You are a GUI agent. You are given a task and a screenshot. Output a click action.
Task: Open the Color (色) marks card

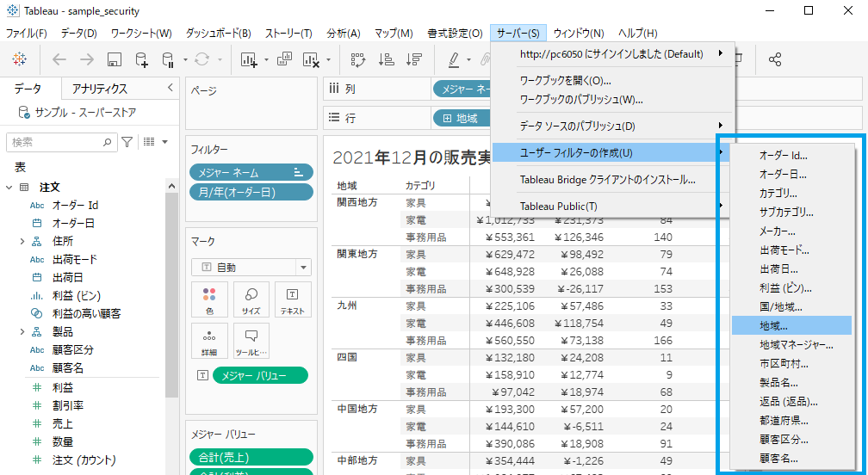[210, 299]
